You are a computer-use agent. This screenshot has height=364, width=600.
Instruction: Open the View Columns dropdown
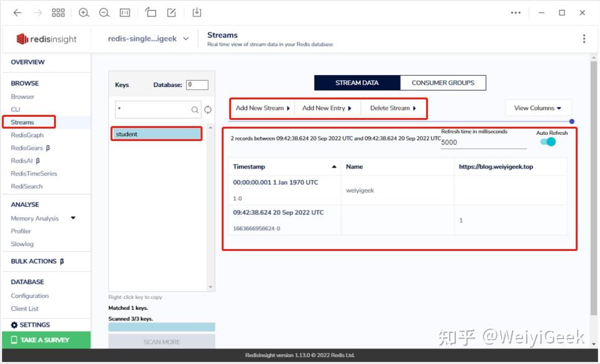tap(538, 108)
